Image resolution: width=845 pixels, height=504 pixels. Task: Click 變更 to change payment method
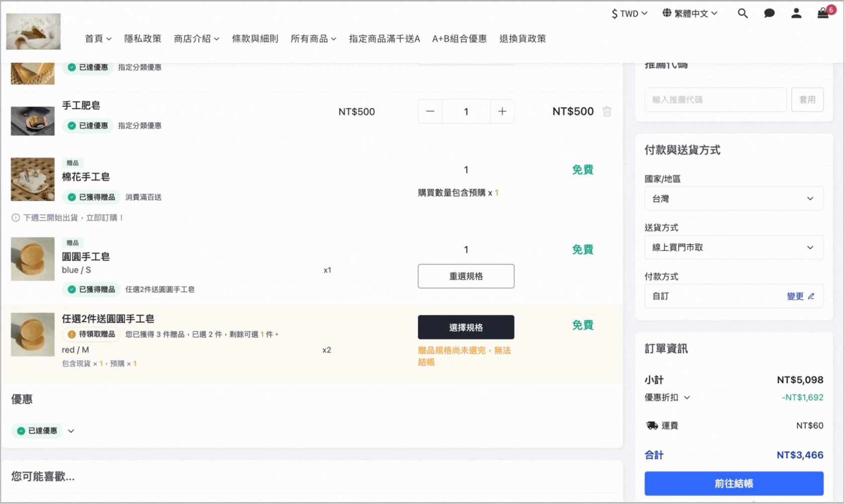pyautogui.click(x=795, y=296)
